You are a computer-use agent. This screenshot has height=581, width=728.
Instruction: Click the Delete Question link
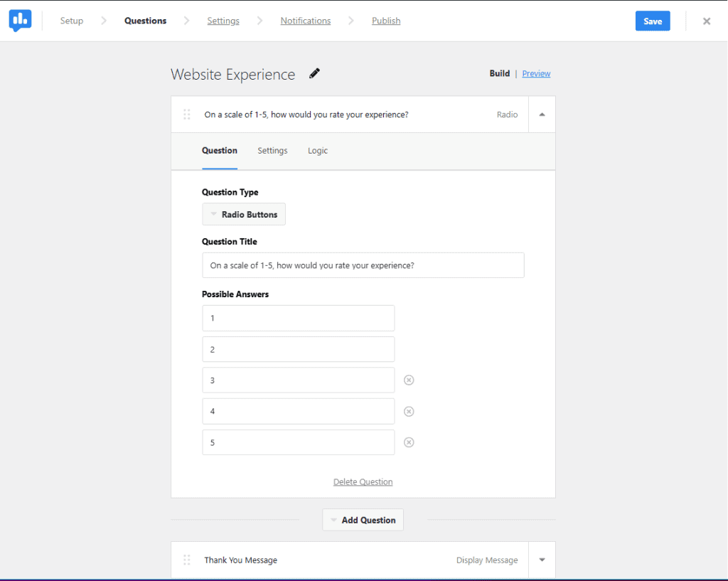point(363,481)
